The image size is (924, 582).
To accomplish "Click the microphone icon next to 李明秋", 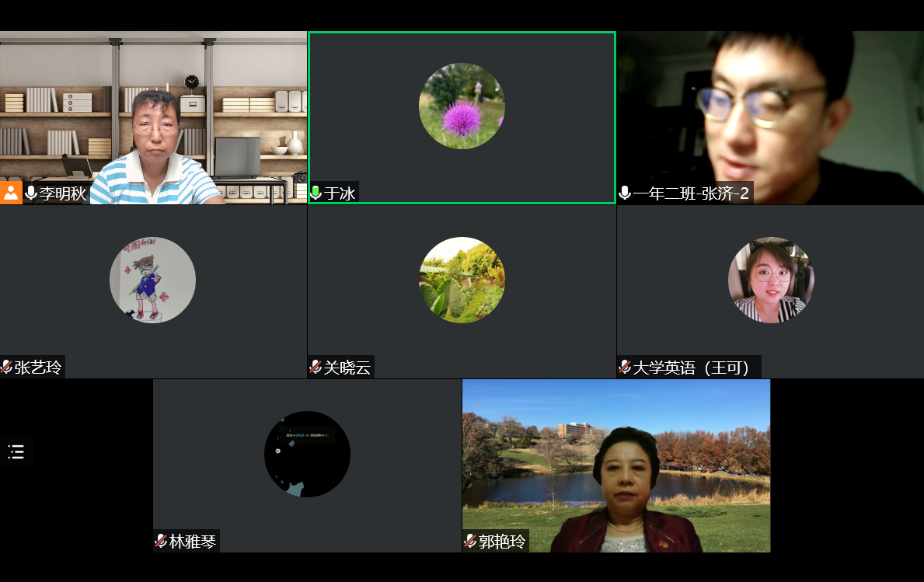I will [31, 193].
